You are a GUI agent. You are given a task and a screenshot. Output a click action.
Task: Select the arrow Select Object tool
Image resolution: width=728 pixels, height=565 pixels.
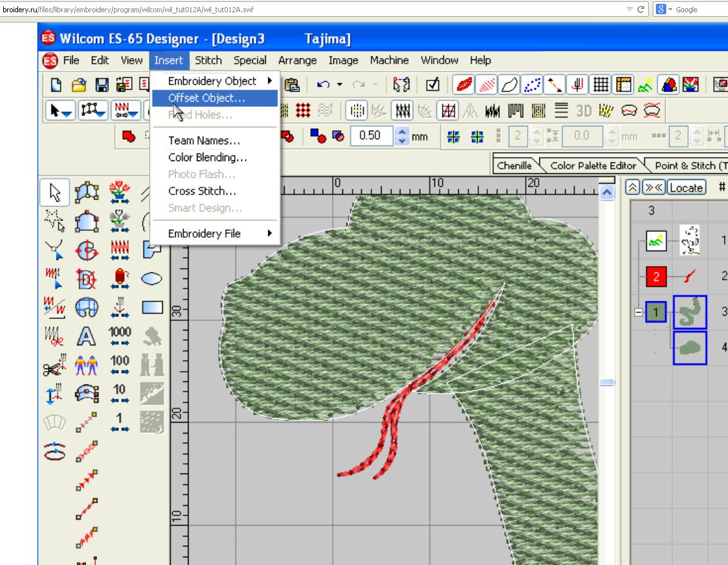(x=55, y=192)
